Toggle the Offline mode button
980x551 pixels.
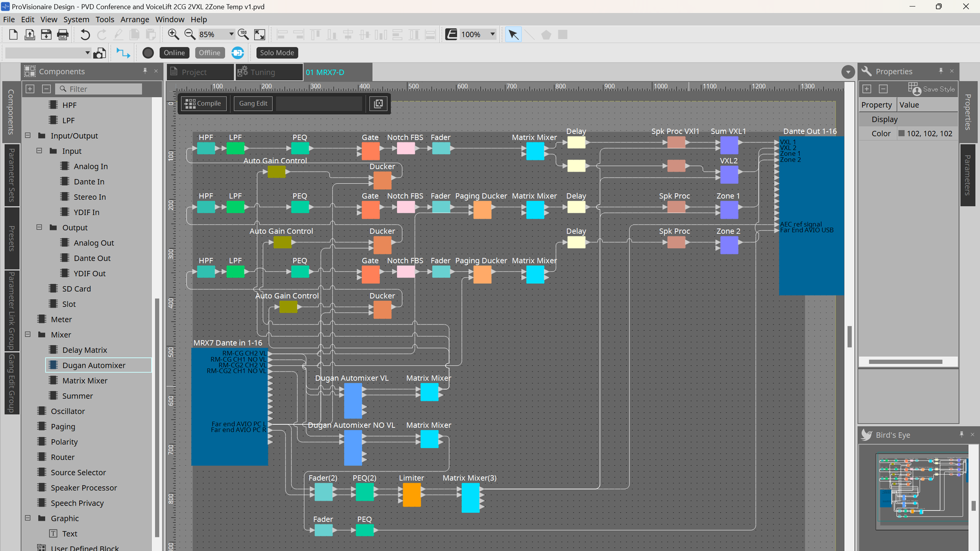point(209,53)
